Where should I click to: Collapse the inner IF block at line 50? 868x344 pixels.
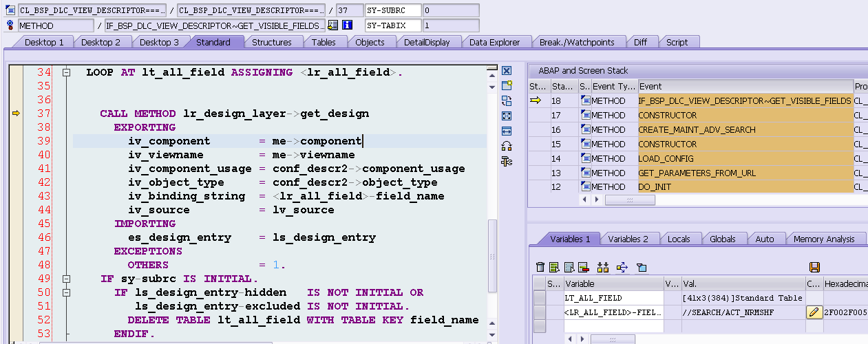point(66,292)
